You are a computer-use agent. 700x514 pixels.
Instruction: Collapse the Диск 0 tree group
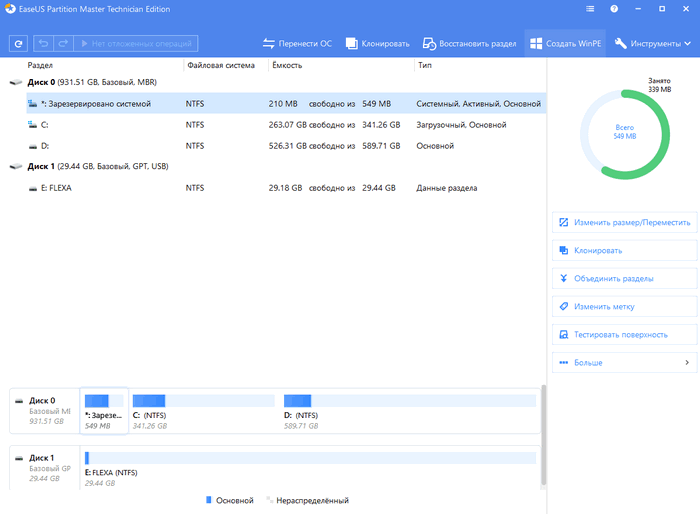click(15, 83)
